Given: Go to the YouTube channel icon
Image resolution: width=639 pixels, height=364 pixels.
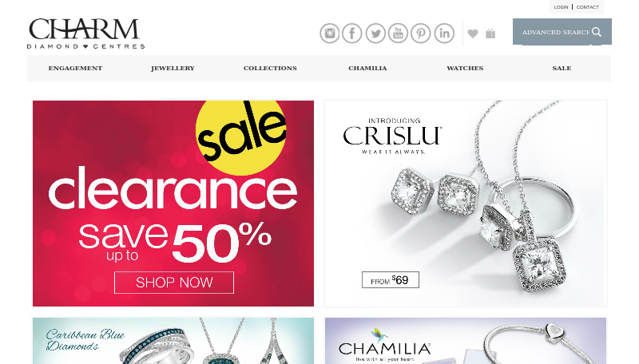Looking at the screenshot, I should pyautogui.click(x=398, y=34).
